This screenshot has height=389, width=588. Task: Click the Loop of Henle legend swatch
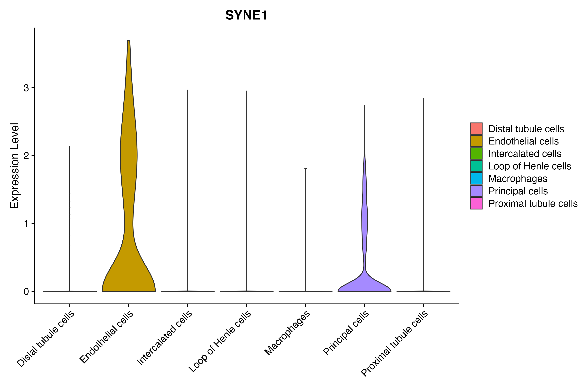tap(476, 166)
